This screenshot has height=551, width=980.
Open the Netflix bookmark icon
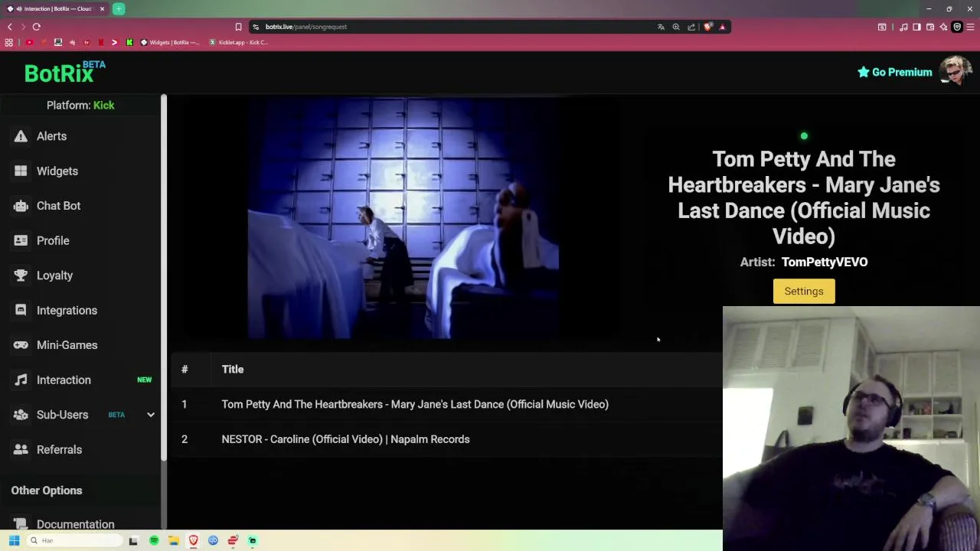100,42
